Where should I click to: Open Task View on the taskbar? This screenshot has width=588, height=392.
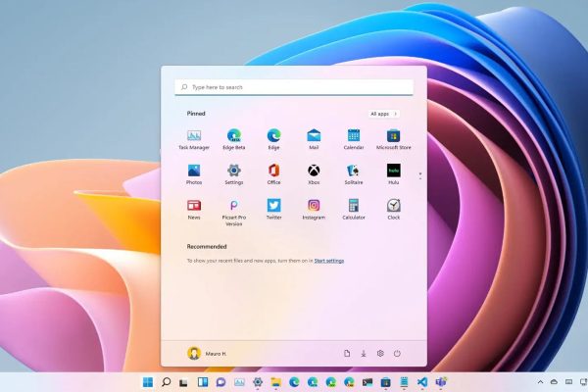point(183,382)
